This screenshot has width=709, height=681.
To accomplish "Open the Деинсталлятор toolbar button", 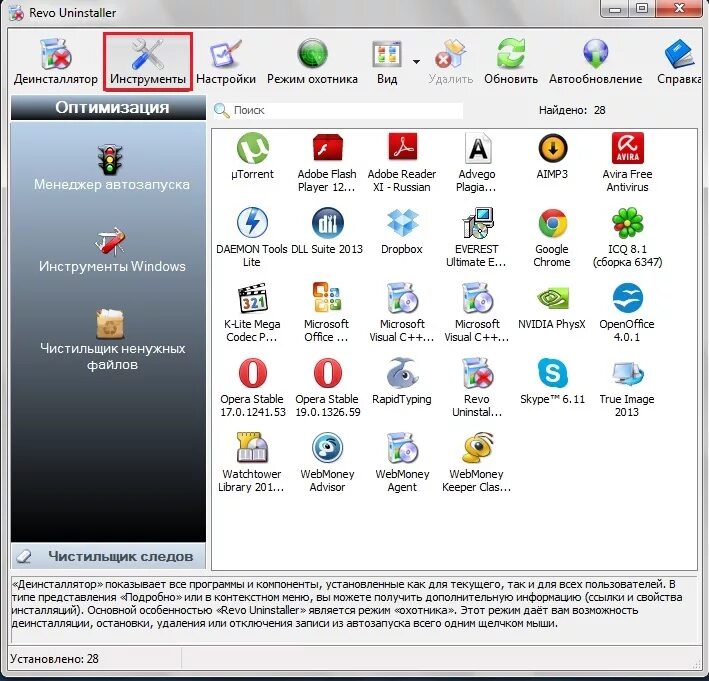I will click(x=56, y=62).
